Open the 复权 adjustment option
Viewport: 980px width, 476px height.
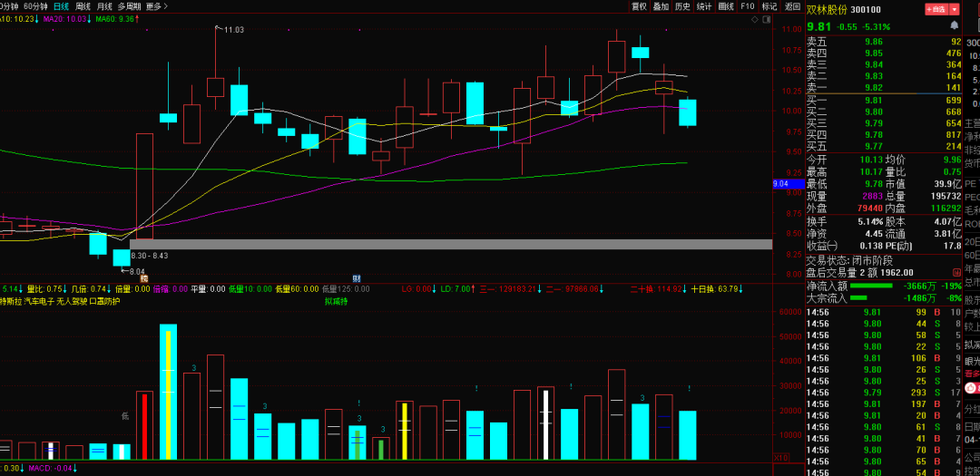(x=639, y=6)
